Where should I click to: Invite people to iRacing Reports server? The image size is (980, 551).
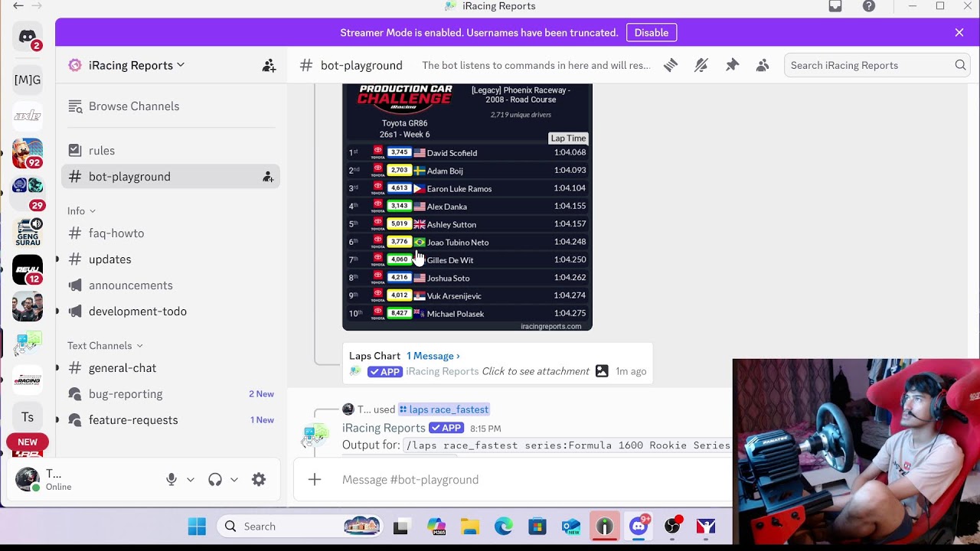coord(269,65)
